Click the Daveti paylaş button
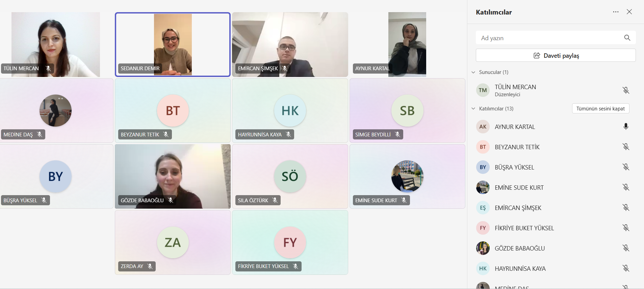Image resolution: width=644 pixels, height=289 pixels. 556,55
